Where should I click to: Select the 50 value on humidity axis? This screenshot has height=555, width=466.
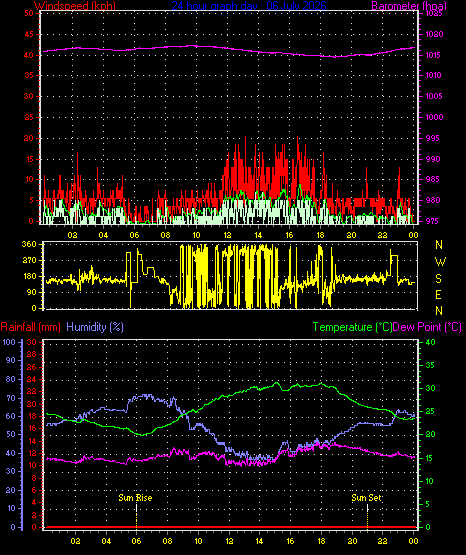[x=11, y=434]
